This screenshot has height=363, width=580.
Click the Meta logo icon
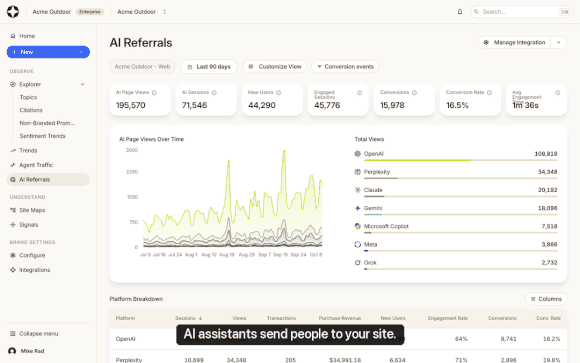tap(358, 245)
